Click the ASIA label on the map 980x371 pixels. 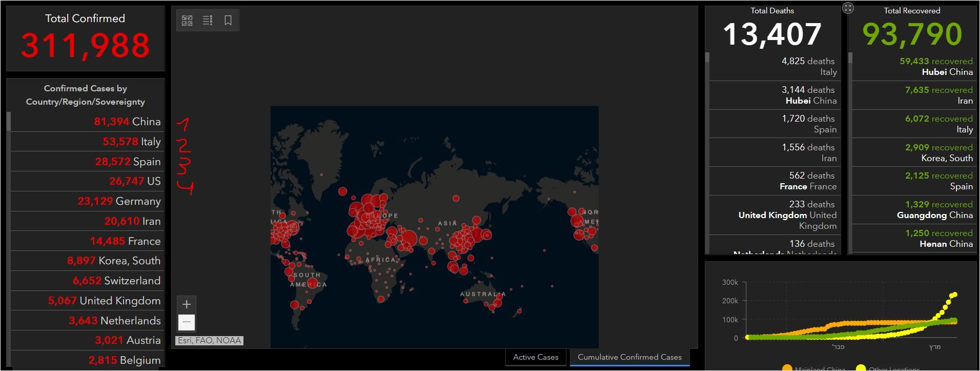447,224
